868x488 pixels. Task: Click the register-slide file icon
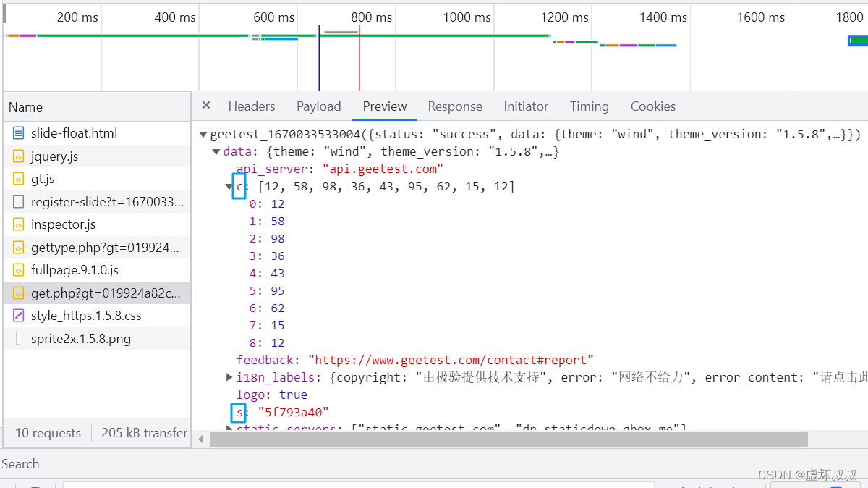pyautogui.click(x=18, y=202)
